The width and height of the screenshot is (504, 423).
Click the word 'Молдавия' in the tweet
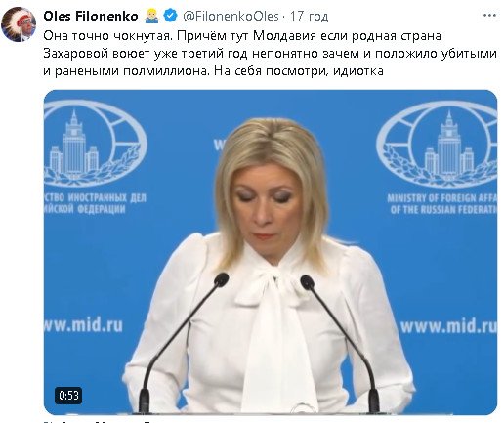(x=284, y=35)
